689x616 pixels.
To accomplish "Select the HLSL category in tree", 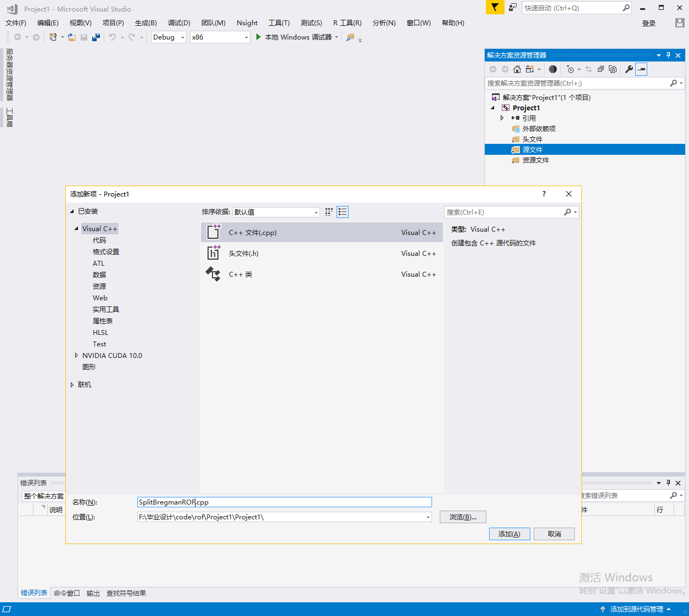I will click(100, 332).
